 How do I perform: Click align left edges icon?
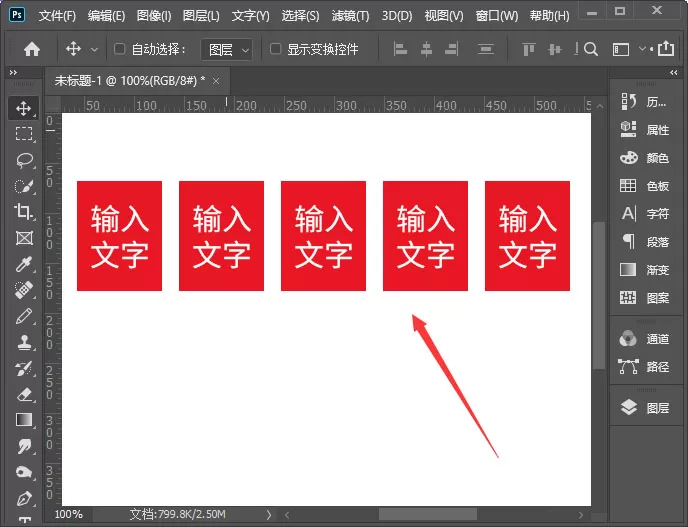click(x=400, y=49)
